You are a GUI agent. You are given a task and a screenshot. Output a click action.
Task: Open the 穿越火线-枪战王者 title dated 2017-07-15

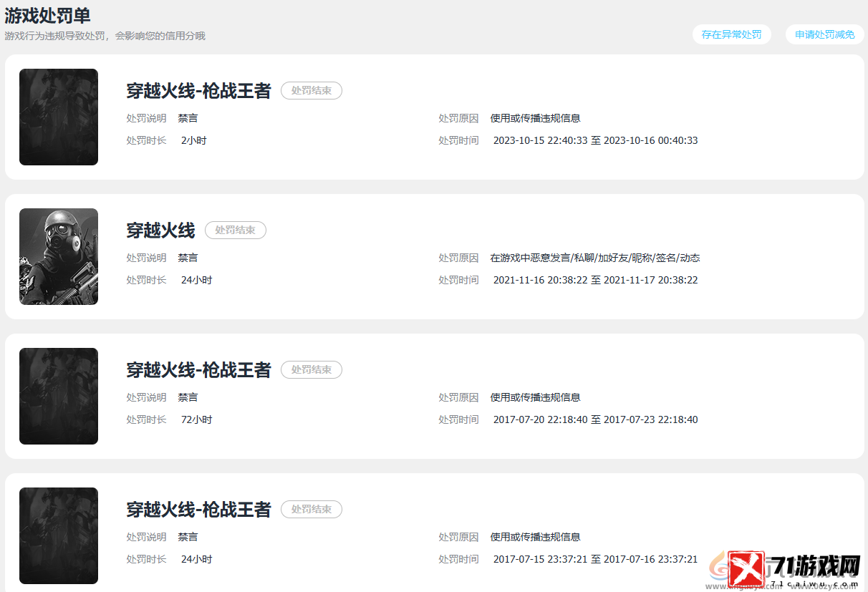(199, 510)
